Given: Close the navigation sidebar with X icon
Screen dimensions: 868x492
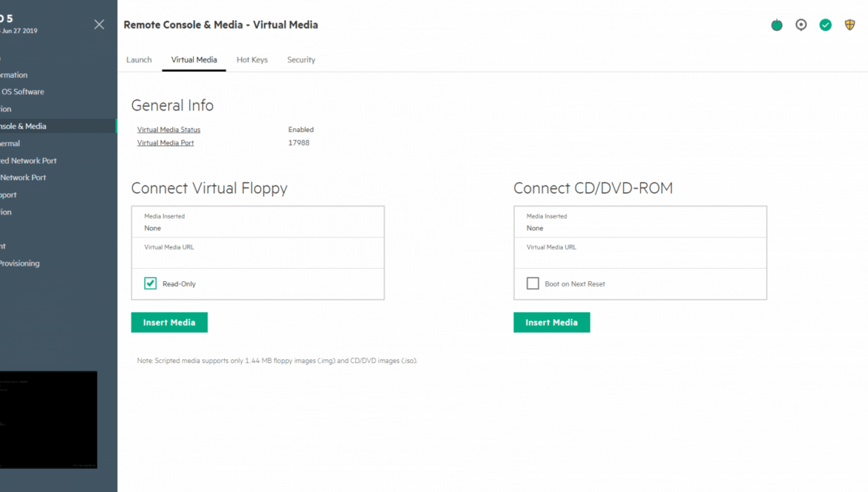Looking at the screenshot, I should click(x=99, y=24).
